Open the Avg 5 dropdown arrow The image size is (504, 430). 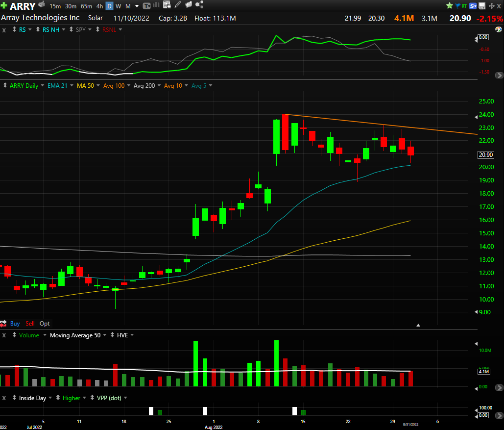[x=211, y=85]
